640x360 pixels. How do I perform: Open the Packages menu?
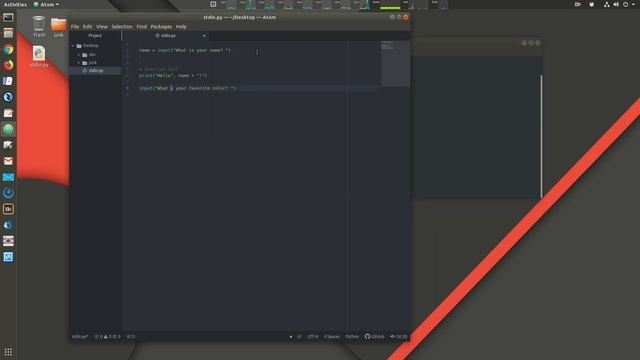[x=161, y=27]
